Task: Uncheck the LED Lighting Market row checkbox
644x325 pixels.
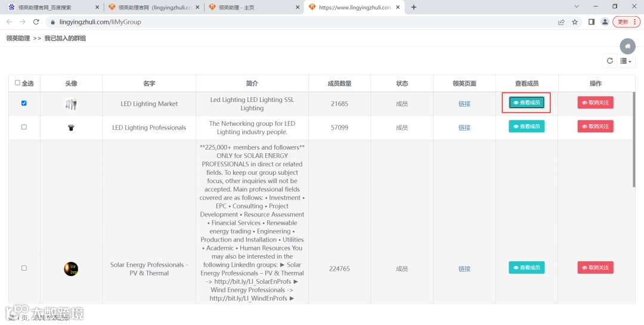Action: (x=24, y=103)
